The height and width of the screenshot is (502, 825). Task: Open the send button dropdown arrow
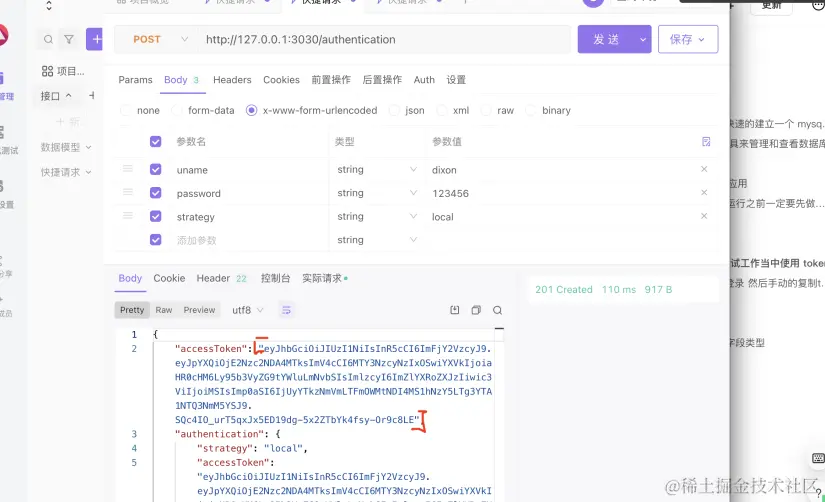point(643,39)
